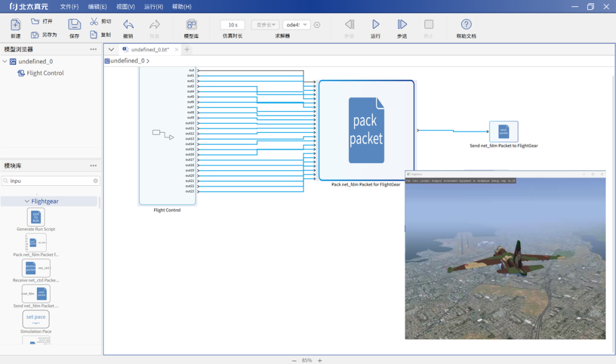Add a new tab with plus button
The width and height of the screenshot is (616, 364).
187,50
